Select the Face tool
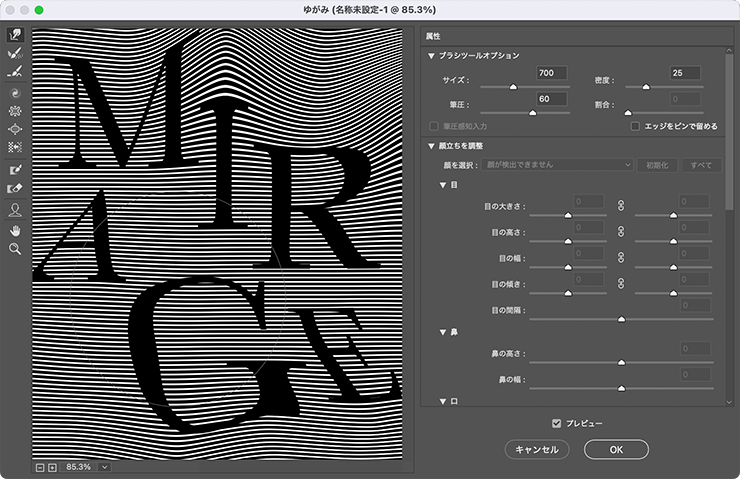The image size is (740, 479). pyautogui.click(x=15, y=210)
